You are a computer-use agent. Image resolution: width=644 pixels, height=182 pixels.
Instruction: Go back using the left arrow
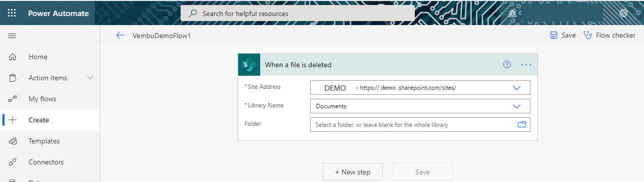click(120, 36)
